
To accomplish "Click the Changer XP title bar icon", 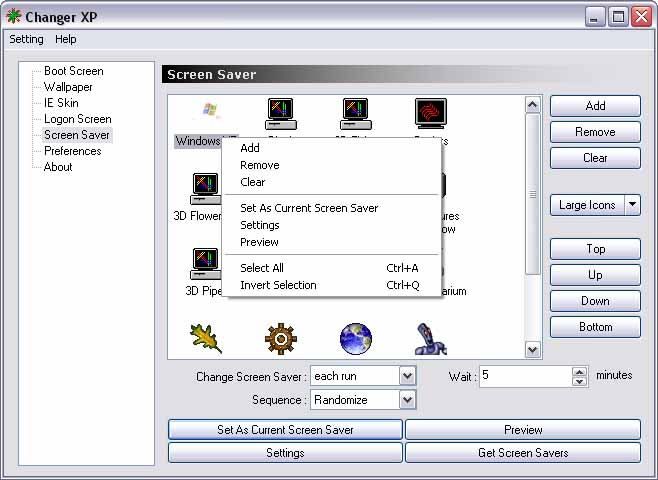I will tap(14, 17).
